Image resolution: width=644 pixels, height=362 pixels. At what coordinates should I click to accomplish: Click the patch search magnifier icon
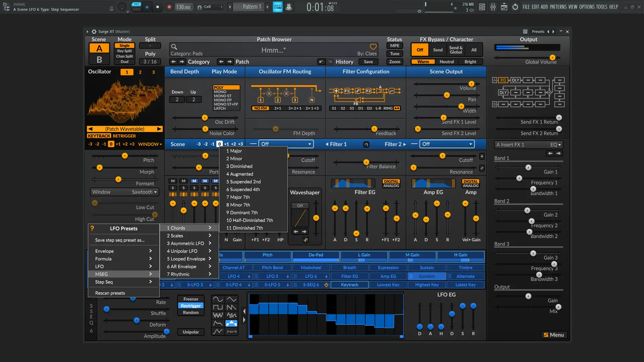[174, 47]
